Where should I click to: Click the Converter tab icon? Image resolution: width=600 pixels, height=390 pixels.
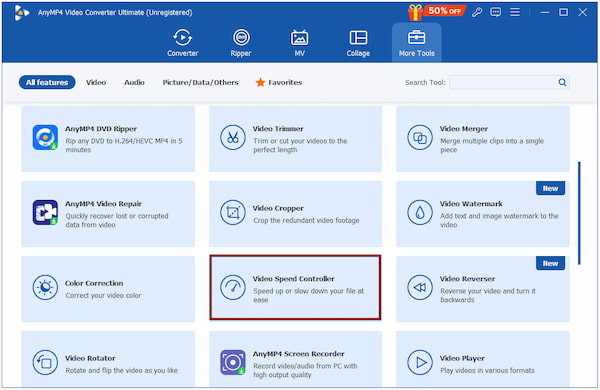point(183,38)
